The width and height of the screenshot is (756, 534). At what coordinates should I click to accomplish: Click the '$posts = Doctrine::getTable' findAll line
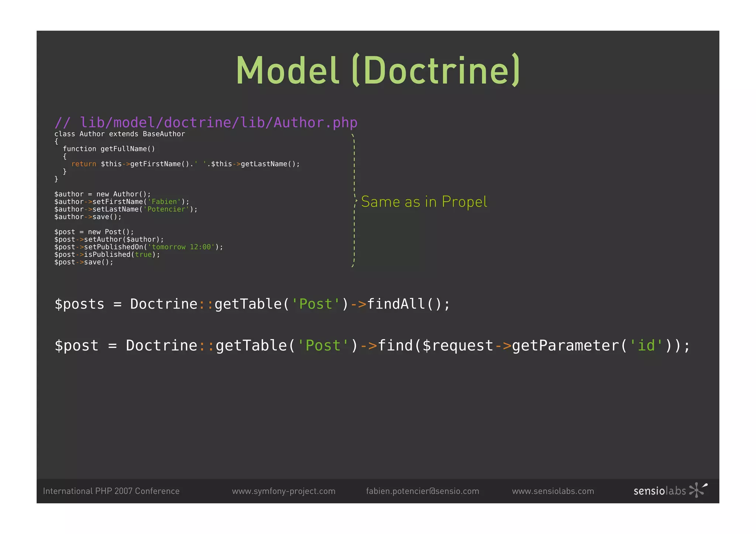click(x=252, y=304)
